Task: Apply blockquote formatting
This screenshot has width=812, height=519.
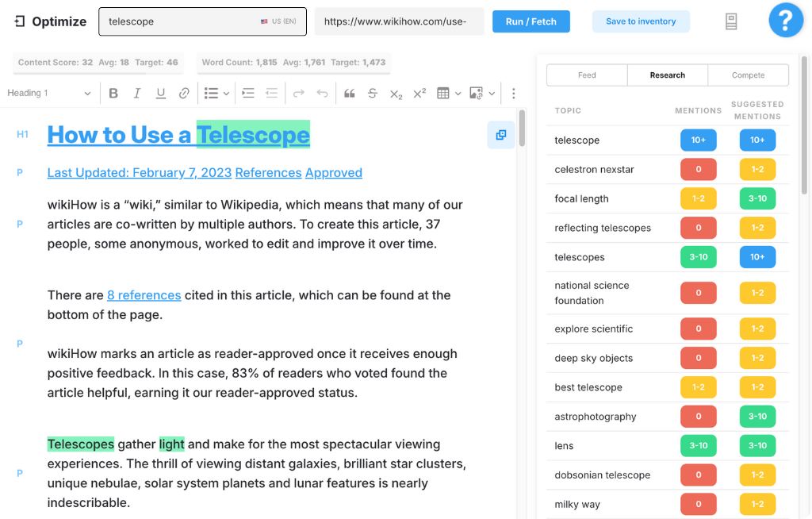Action: [349, 94]
